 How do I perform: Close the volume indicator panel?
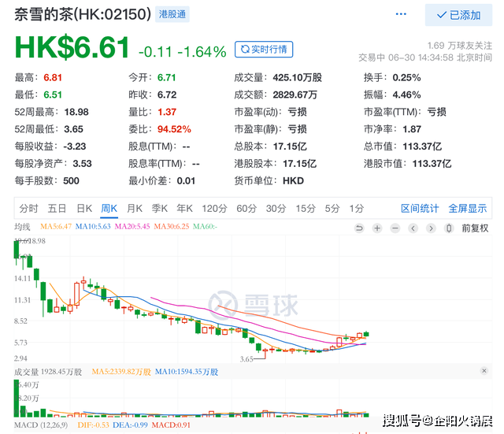[x=484, y=371]
